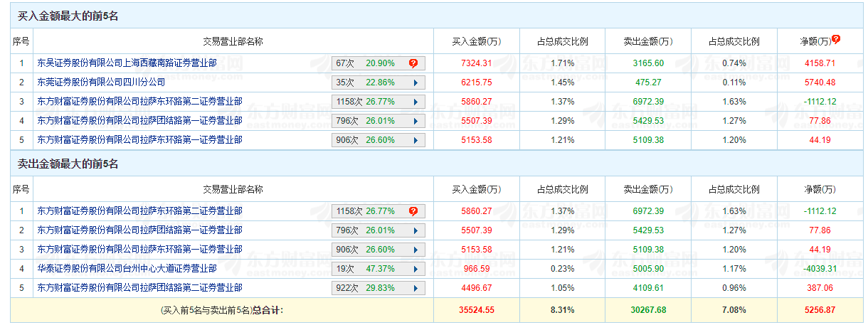Select -1112.12 net value in buy table
This screenshot has height=325, width=868.
(x=820, y=102)
